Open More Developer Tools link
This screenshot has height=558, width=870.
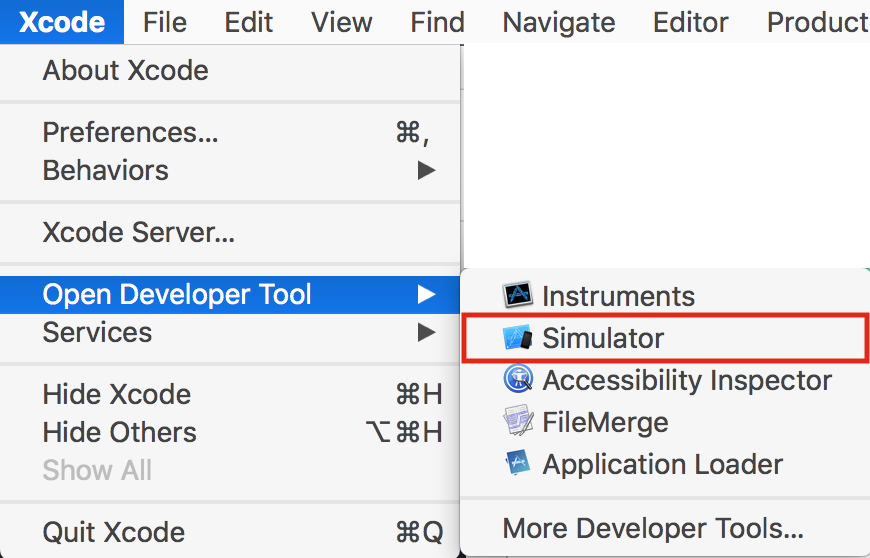(652, 528)
